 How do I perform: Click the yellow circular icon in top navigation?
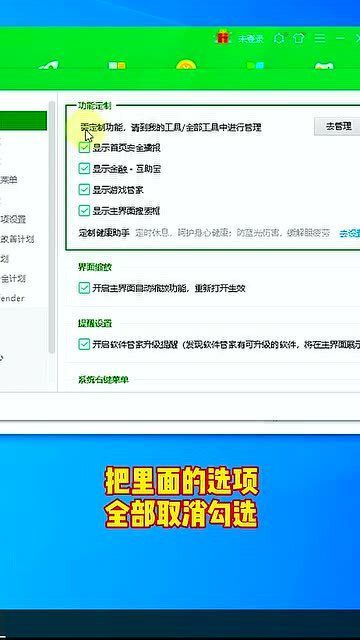click(x=186, y=64)
